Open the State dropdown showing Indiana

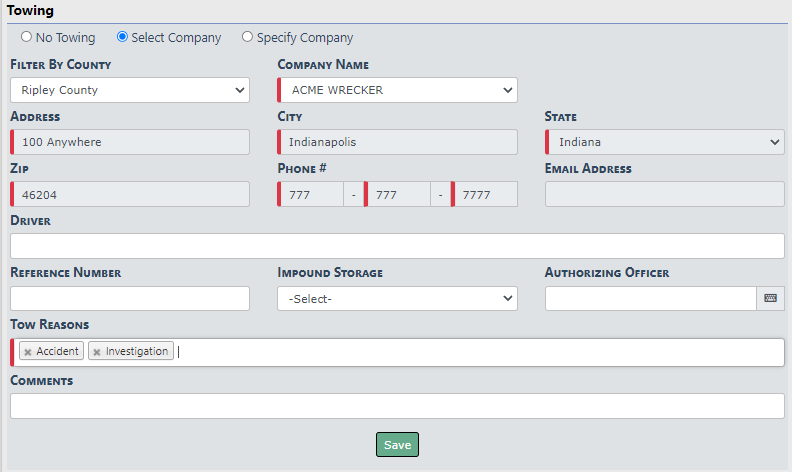tap(664, 142)
